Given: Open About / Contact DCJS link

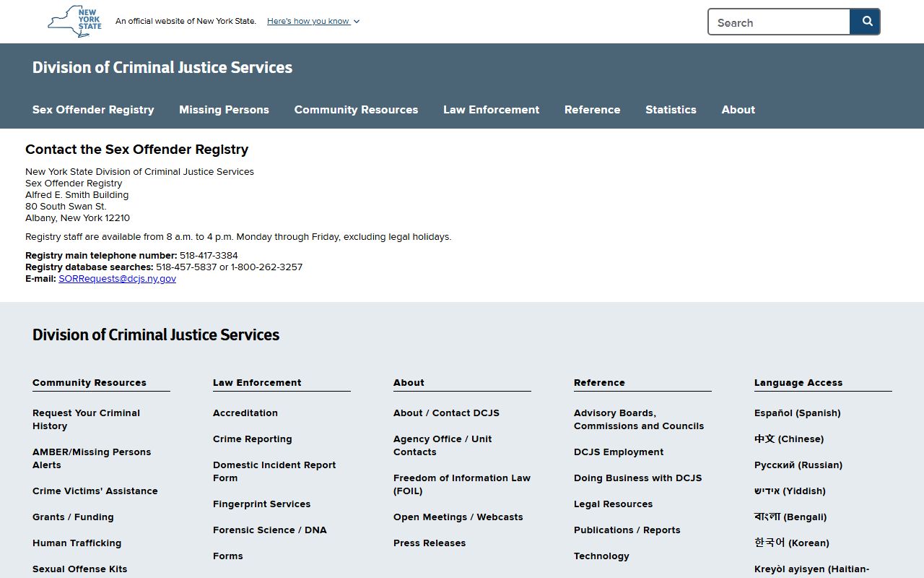Looking at the screenshot, I should coord(446,413).
